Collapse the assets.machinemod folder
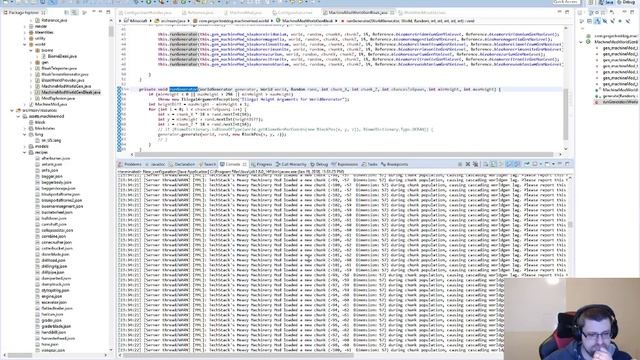This screenshot has width=640, height=360. pos(18,116)
